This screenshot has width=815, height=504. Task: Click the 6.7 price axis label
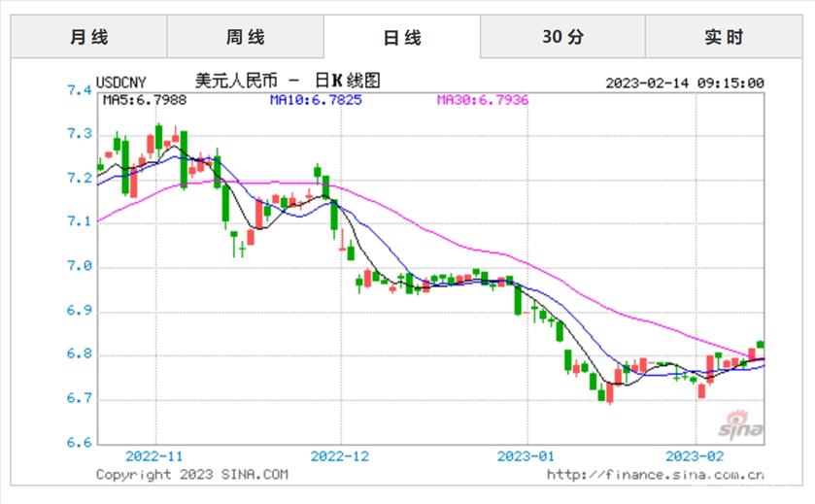(x=80, y=398)
